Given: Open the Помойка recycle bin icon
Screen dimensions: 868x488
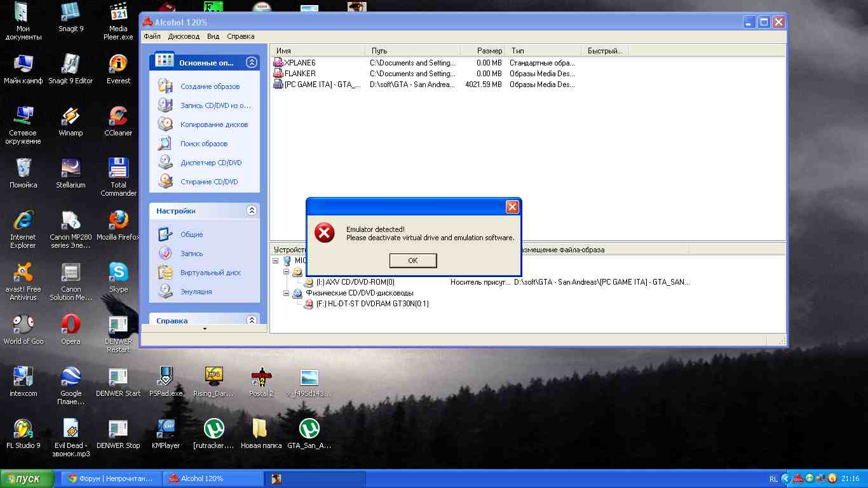Looking at the screenshot, I should click(23, 174).
